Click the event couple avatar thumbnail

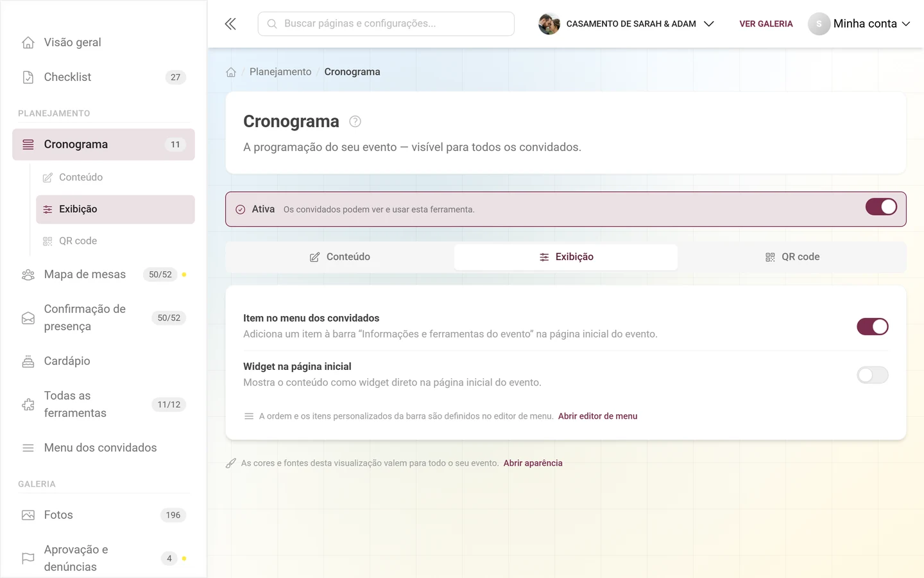tap(549, 24)
